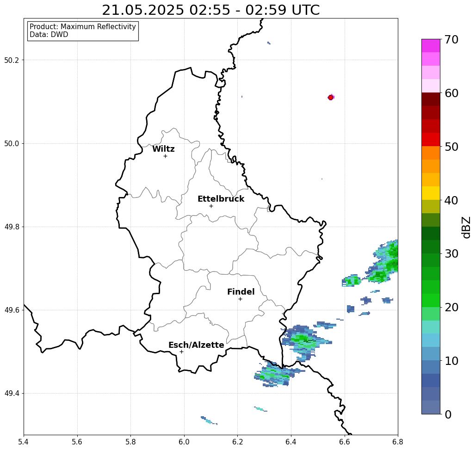Screen dimensions: 476x450
Task: Click the dark maroon colorbar band just below 60 dBZ
Action: click(431, 99)
